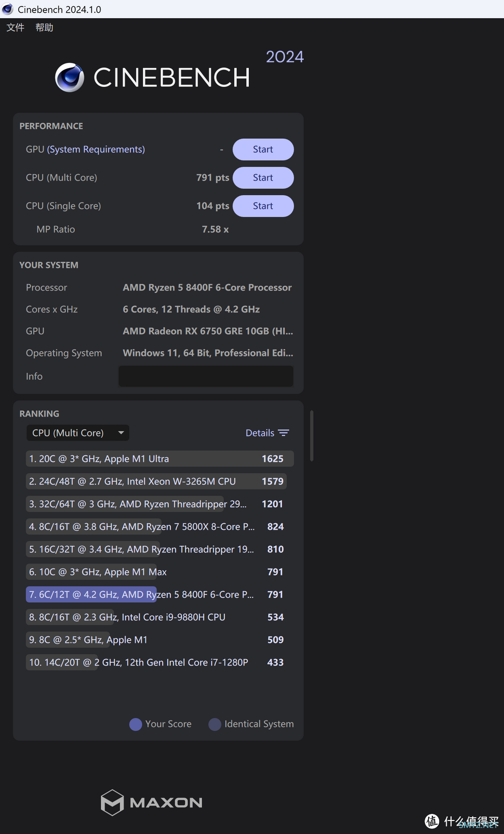Viewport: 504px width, 834px height.
Task: Select the Apple M1 Ultra ranking entry
Action: (x=159, y=459)
